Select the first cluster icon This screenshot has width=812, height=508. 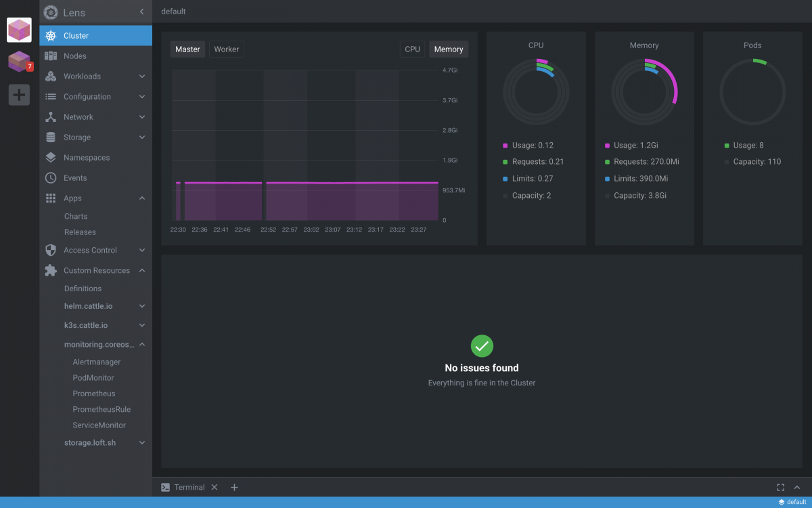19,30
